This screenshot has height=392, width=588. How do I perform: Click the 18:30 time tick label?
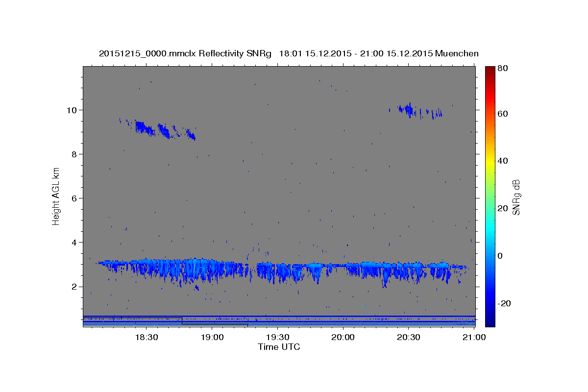146,337
